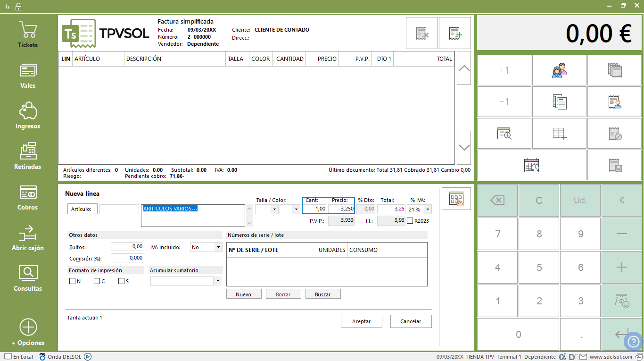Click the article search magnifier icon

(x=504, y=134)
